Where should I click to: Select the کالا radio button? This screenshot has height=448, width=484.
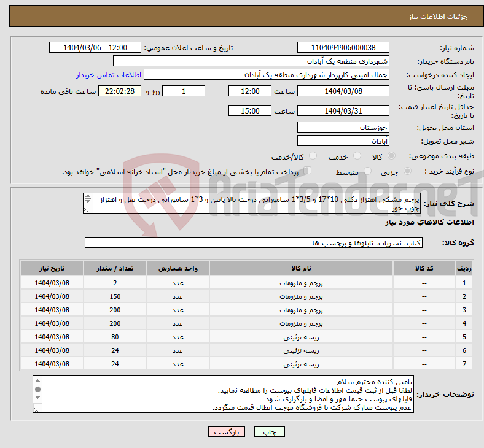click(x=392, y=156)
